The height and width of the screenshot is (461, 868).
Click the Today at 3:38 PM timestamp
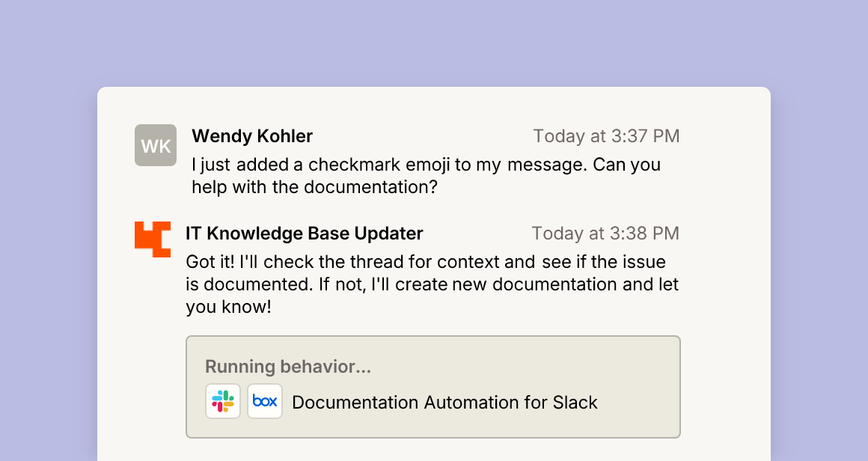point(605,233)
